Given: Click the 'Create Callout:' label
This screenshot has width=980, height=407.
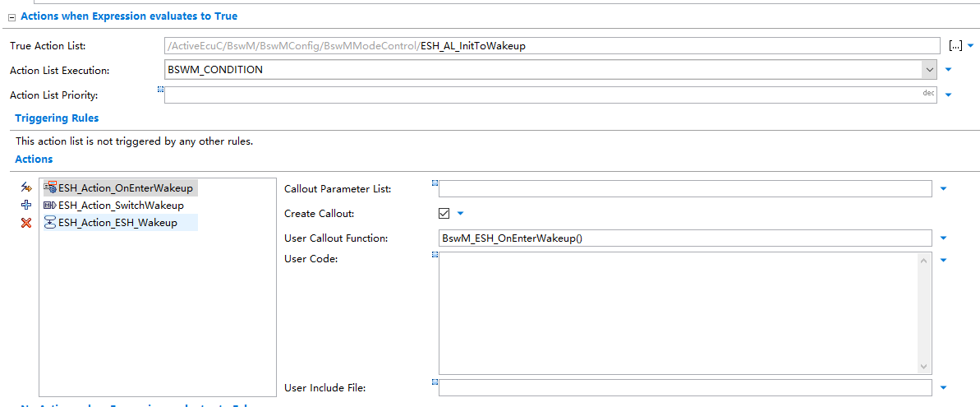Looking at the screenshot, I should click(x=320, y=214).
